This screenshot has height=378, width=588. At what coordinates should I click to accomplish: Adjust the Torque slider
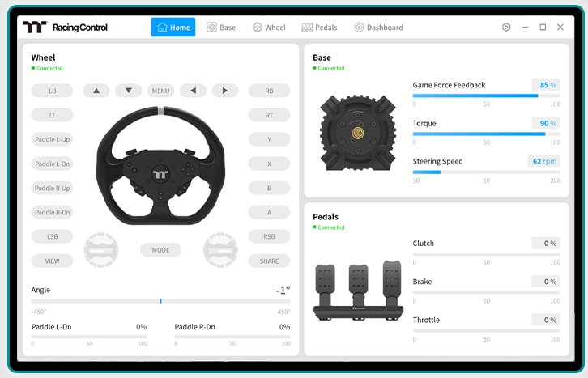(x=487, y=134)
